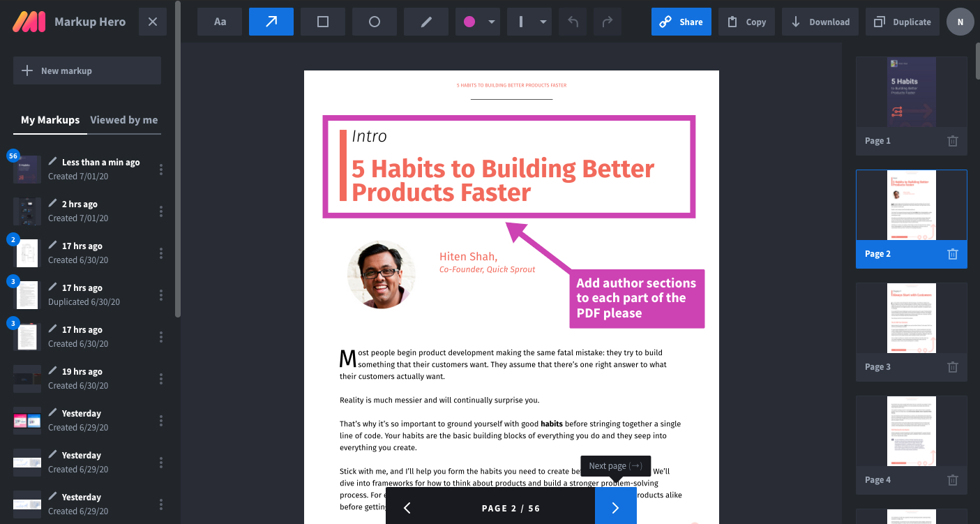Select the text (Aa) tool

(220, 22)
